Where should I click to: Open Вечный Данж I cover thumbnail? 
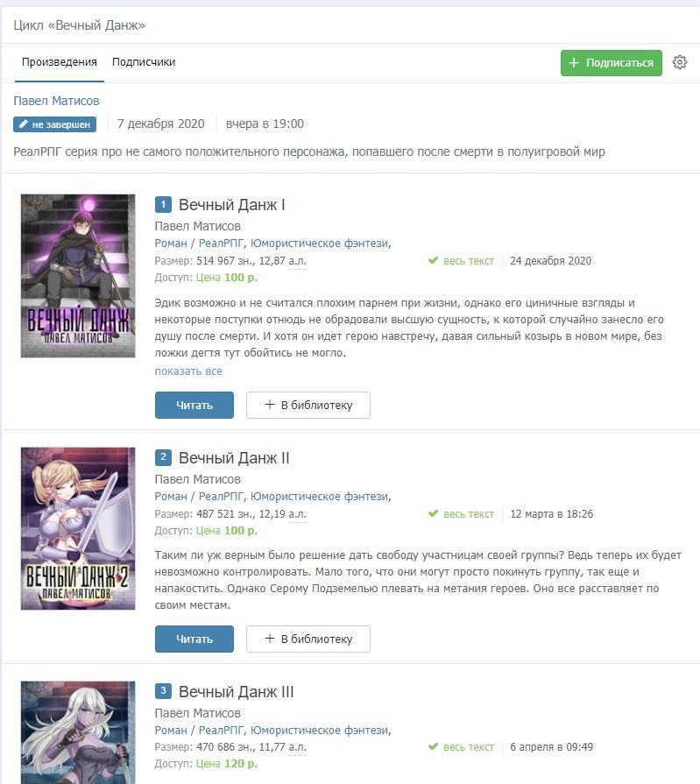pyautogui.click(x=78, y=276)
